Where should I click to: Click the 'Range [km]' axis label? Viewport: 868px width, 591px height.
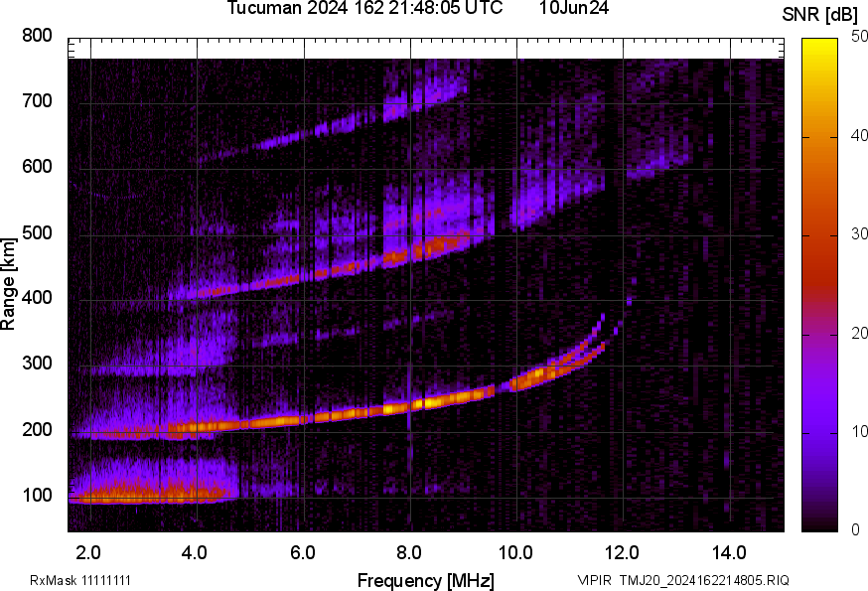(x=8, y=284)
